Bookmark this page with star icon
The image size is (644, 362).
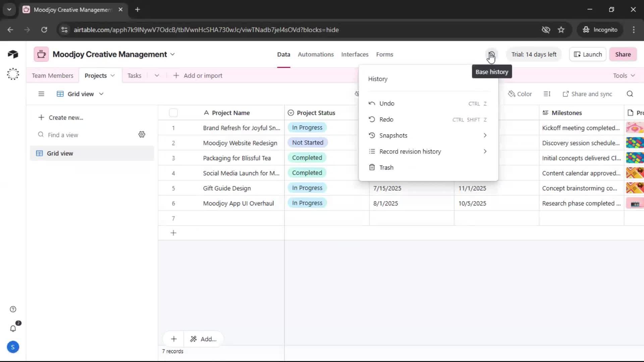(x=561, y=30)
